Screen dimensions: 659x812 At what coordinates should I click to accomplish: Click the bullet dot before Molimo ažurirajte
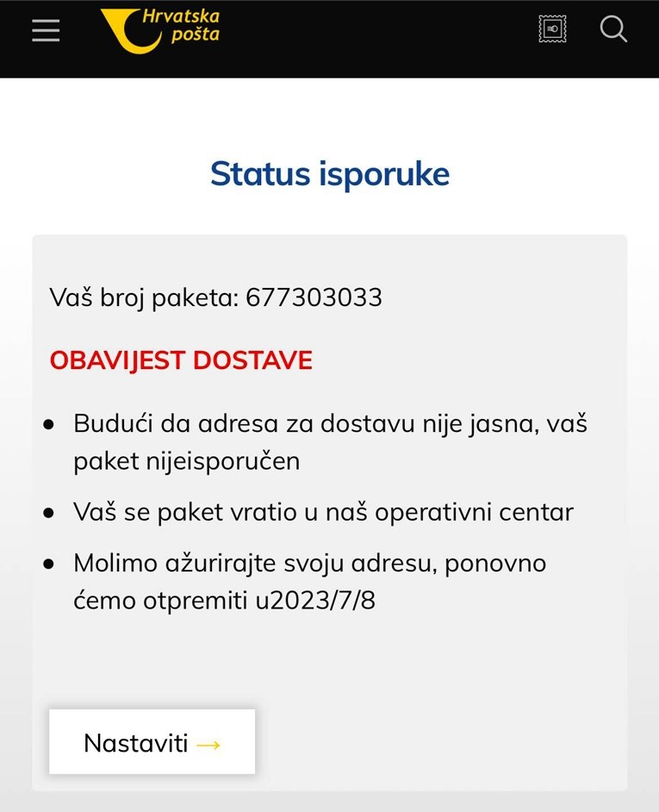pos(48,564)
